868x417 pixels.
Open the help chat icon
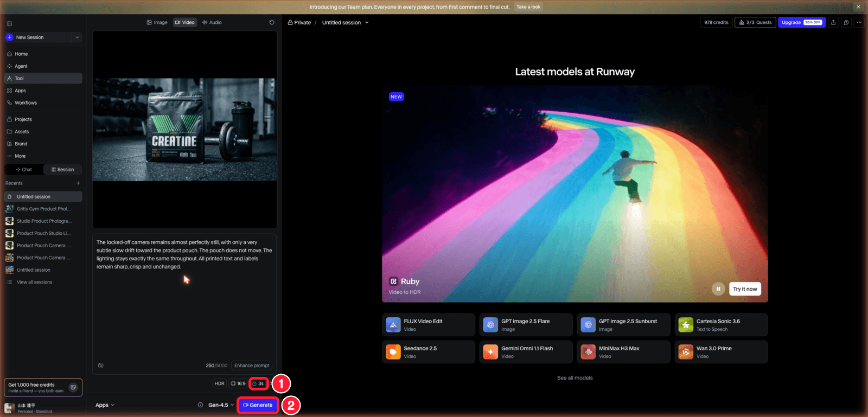pyautogui.click(x=846, y=22)
